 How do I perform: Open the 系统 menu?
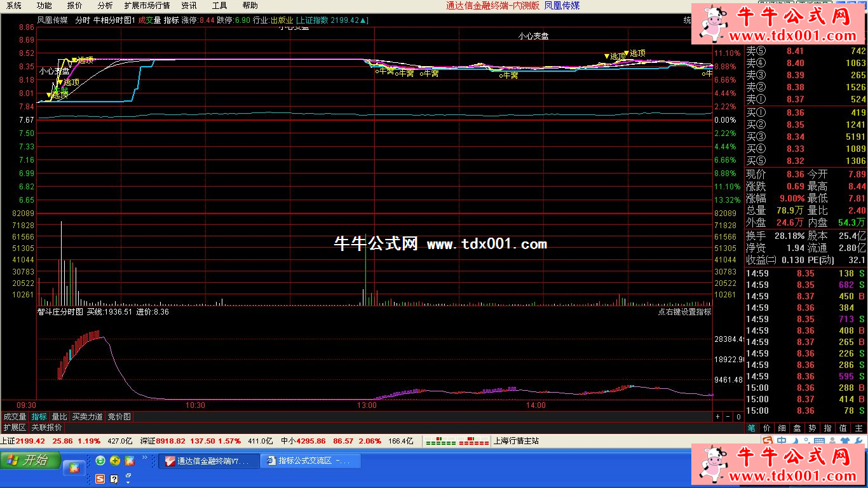13,5
